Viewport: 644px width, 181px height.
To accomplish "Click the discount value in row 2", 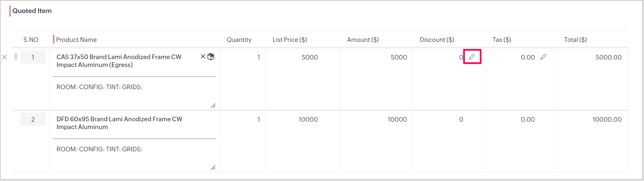I will tap(461, 119).
